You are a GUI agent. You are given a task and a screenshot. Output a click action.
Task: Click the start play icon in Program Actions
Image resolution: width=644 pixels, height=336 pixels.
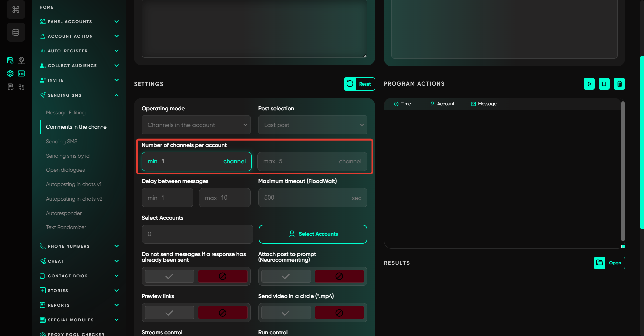(589, 84)
